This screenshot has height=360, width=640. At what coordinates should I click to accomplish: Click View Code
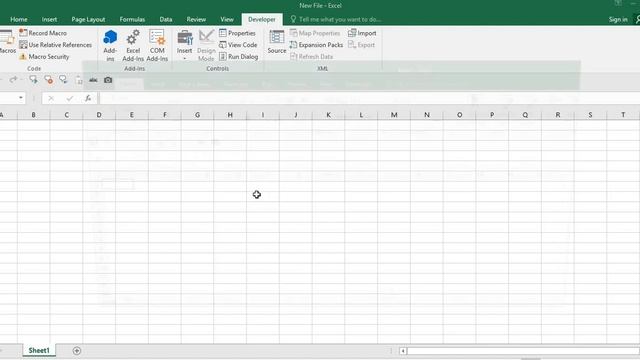click(238, 45)
